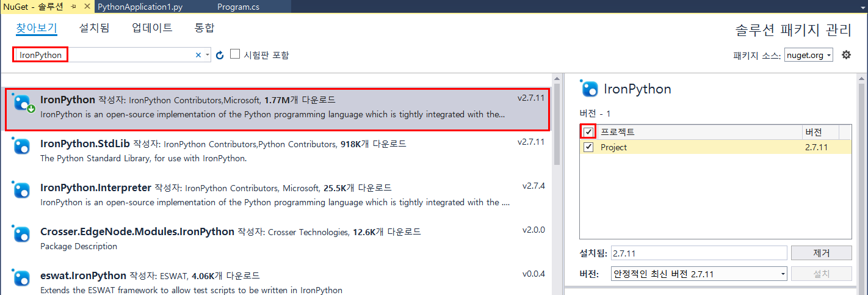Close the NuGet solution tab
Screen dimensions: 868x295
coord(87,6)
